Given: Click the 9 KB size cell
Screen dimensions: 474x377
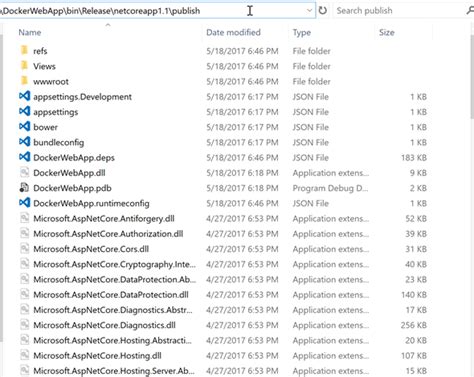Looking at the screenshot, I should click(x=418, y=173).
